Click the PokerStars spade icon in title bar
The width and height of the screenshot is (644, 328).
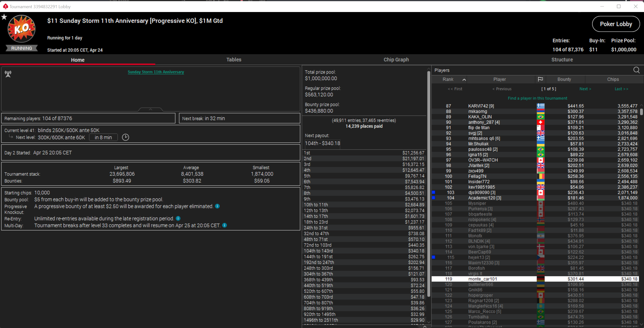tap(5, 6)
